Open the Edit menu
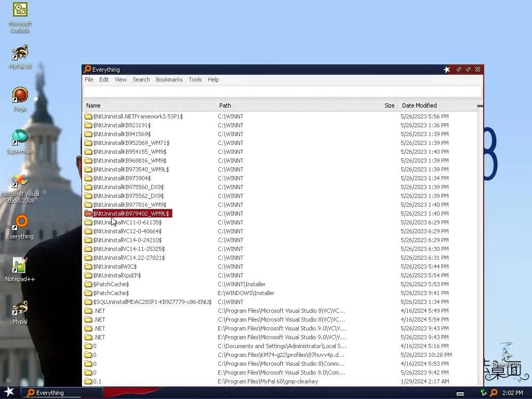Viewport: 532px width, 399px height. [x=104, y=79]
